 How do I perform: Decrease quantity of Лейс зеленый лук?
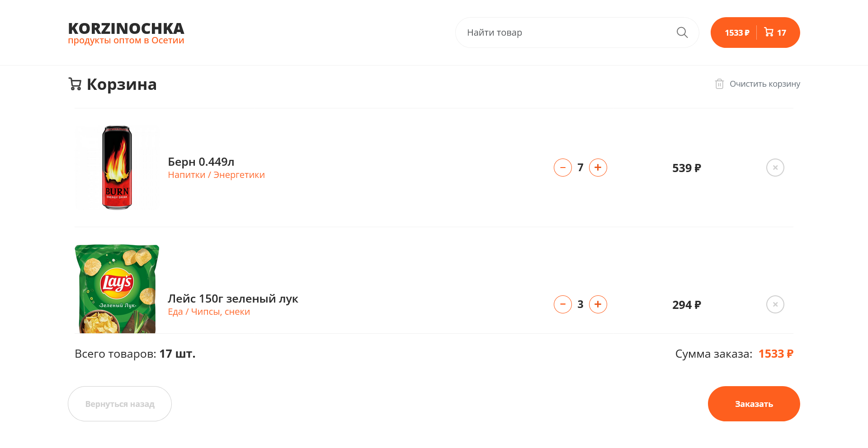[x=563, y=304]
